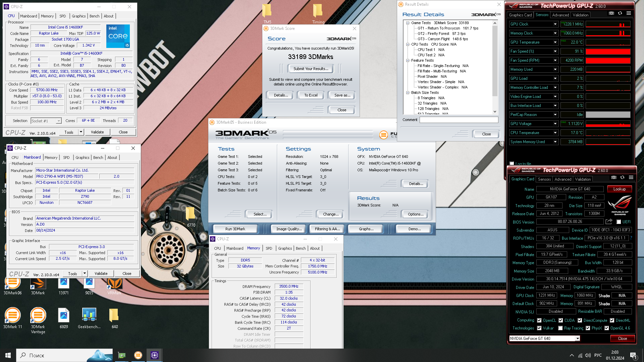Click the volume icon in system tray

pos(588,355)
